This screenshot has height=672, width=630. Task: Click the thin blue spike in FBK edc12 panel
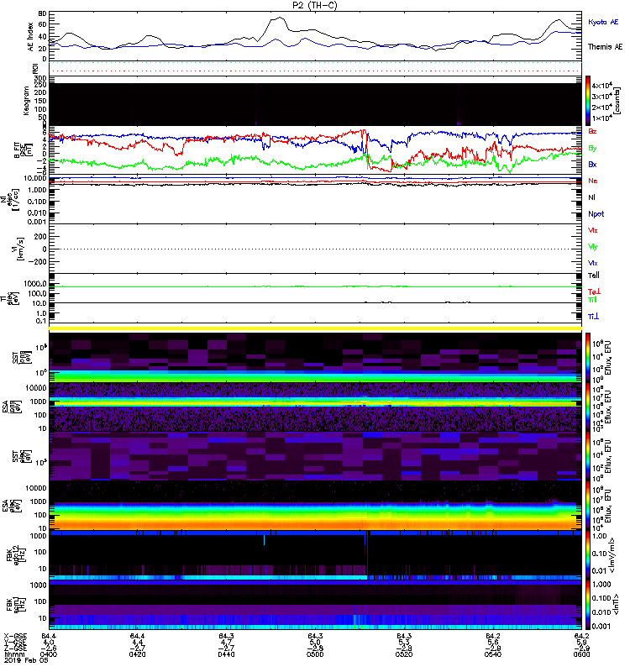coord(264,540)
